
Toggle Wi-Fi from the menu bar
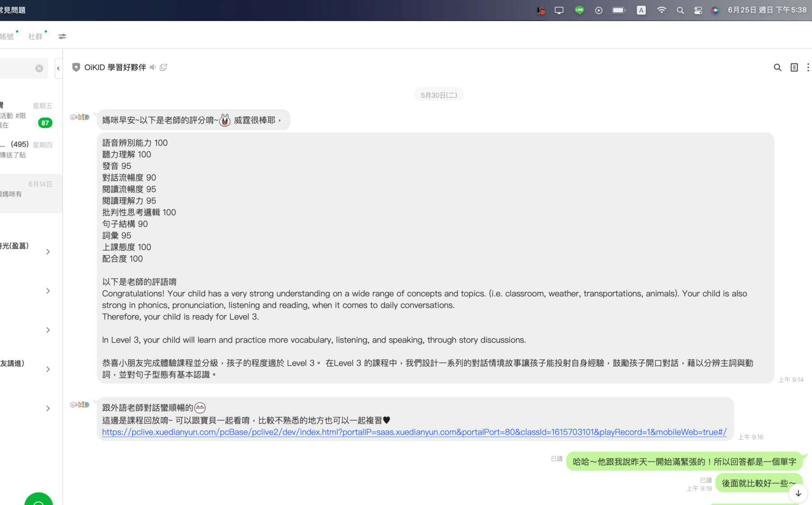[661, 9]
